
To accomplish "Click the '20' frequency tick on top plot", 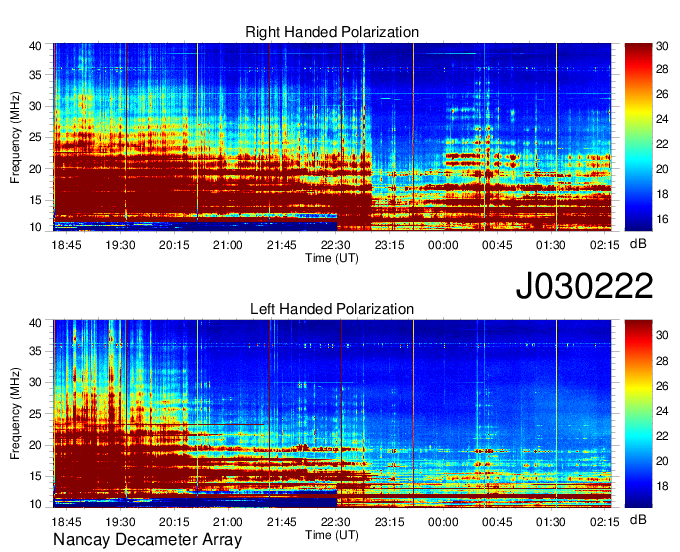I will tap(35, 169).
